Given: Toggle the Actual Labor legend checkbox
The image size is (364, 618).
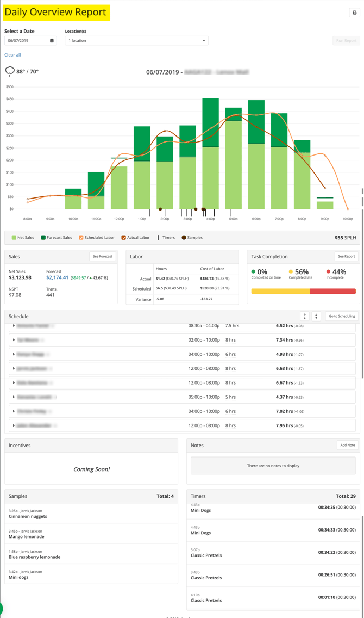Looking at the screenshot, I should [123, 238].
